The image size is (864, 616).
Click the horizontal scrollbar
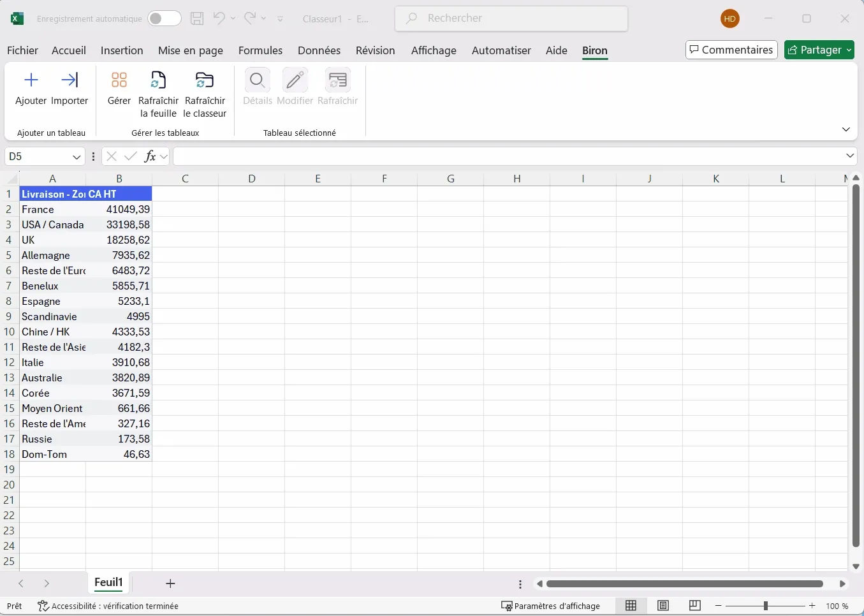click(685, 583)
